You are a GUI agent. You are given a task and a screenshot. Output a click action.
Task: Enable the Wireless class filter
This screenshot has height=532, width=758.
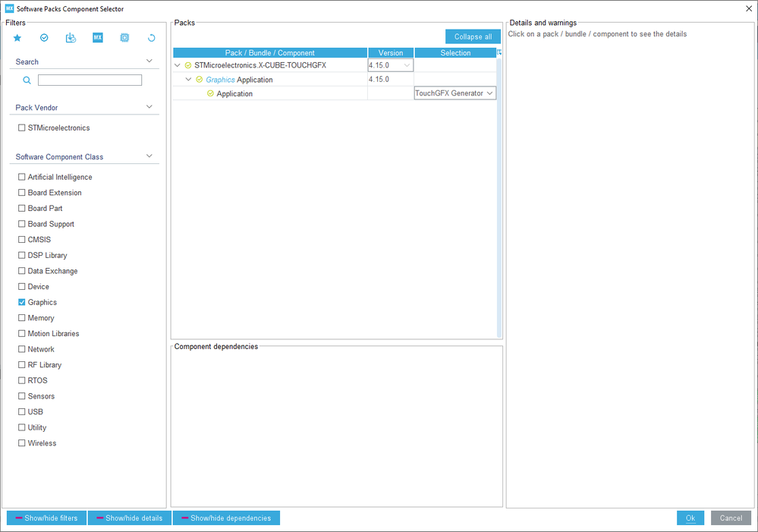pos(22,442)
